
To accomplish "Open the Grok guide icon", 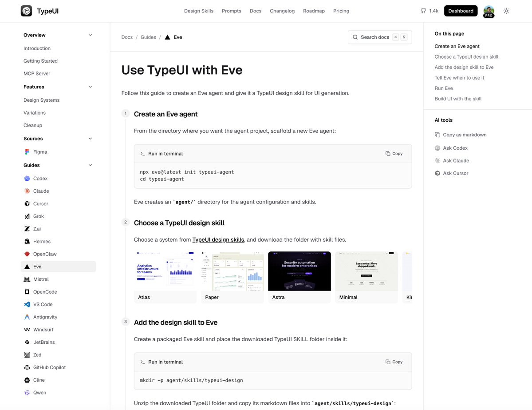I will coord(27,216).
